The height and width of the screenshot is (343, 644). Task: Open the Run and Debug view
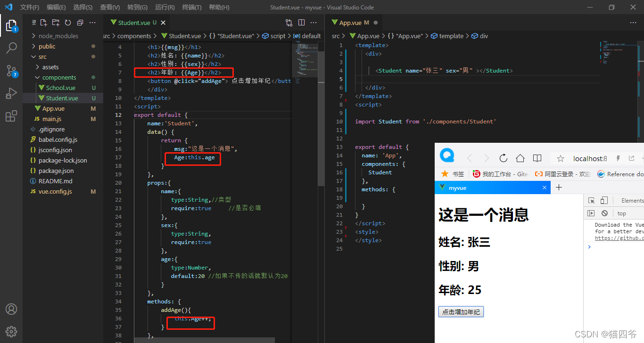click(x=11, y=93)
